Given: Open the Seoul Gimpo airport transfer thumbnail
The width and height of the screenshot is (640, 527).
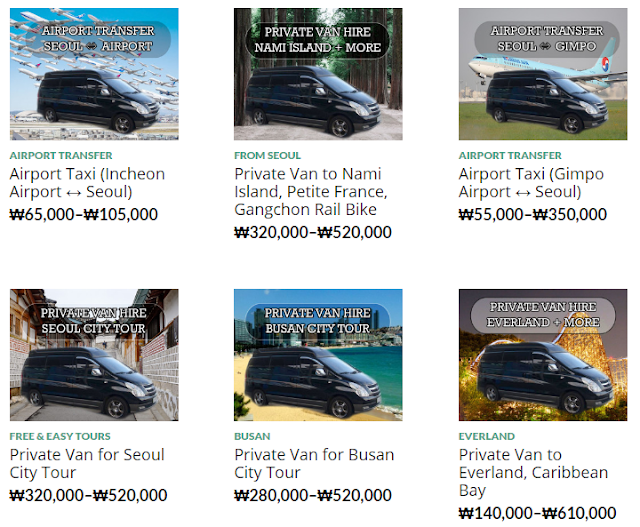Looking at the screenshot, I should coord(543,74).
